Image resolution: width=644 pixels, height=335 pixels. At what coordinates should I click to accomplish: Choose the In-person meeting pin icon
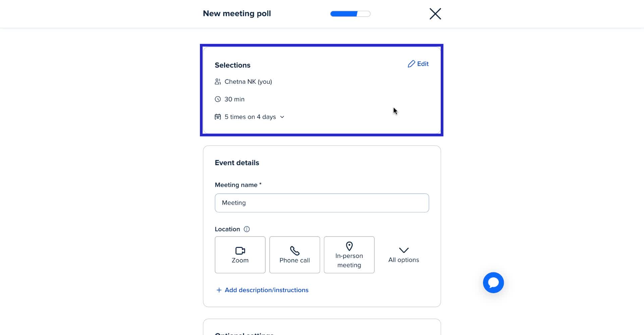click(x=349, y=246)
